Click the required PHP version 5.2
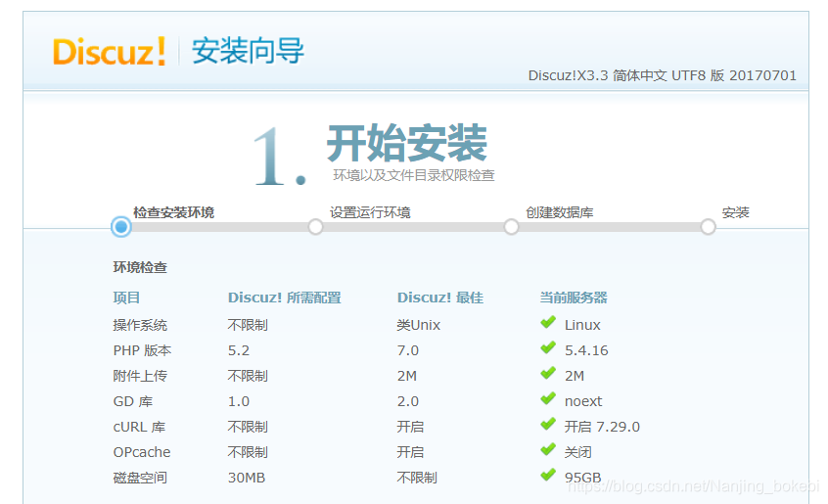This screenshot has width=828, height=504. tap(239, 350)
